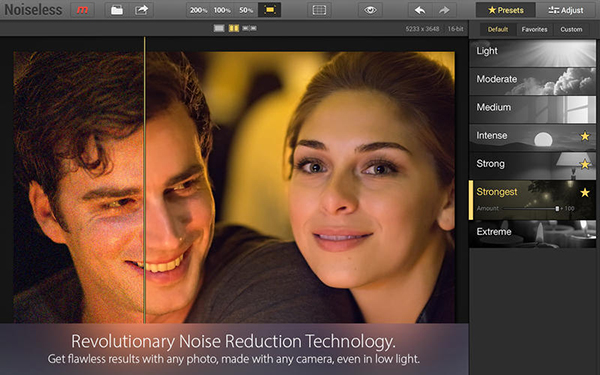The height and width of the screenshot is (375, 600).
Task: Switch to single image view mode
Action: click(x=219, y=28)
